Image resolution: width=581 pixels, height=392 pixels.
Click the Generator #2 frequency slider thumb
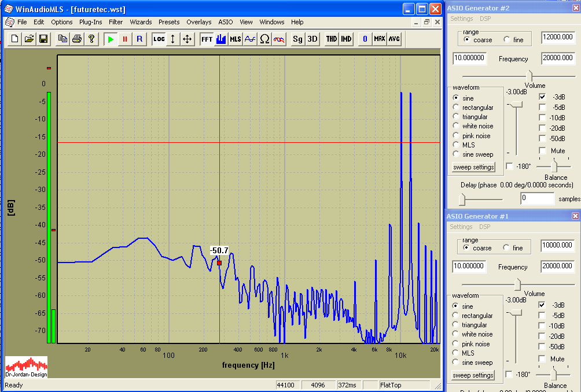pos(529,76)
